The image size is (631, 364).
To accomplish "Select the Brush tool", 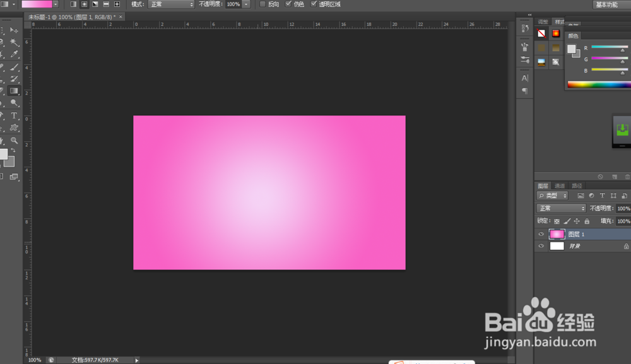I will click(14, 67).
